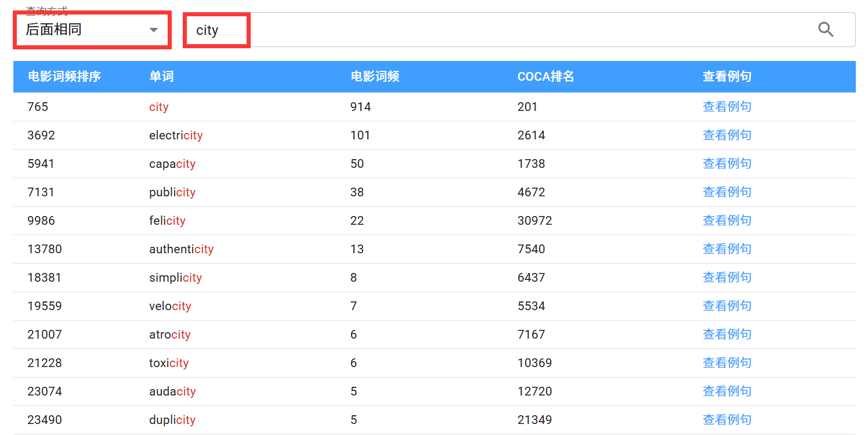Open the 后面相同 query mode dropdown
The width and height of the screenshot is (868, 435).
[92, 30]
